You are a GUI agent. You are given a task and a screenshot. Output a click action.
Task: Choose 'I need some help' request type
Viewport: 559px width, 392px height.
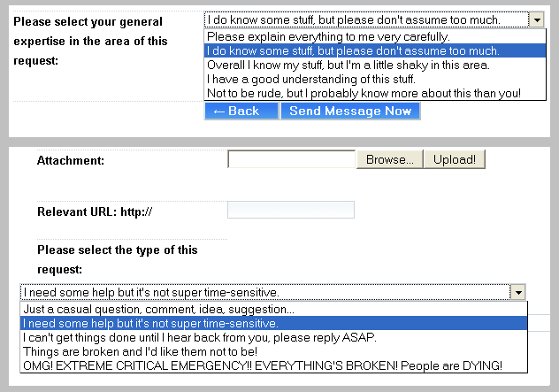[x=151, y=324]
